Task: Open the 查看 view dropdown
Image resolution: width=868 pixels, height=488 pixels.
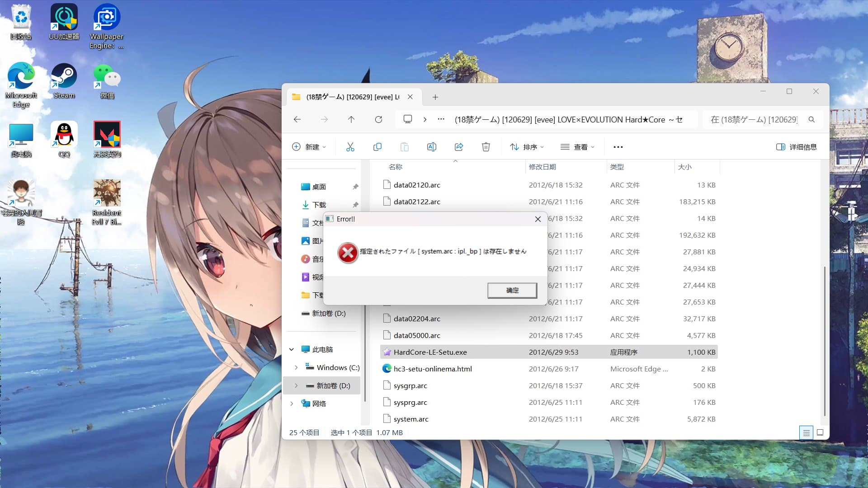Action: coord(578,147)
